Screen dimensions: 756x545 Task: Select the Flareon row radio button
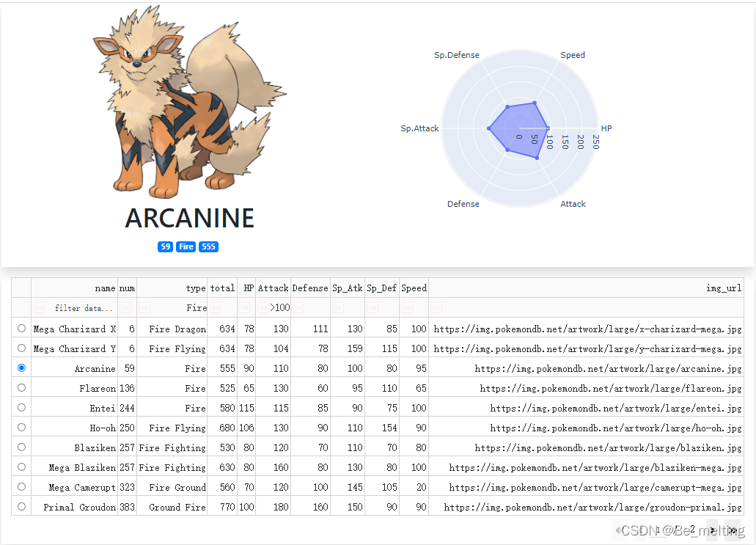(21, 388)
